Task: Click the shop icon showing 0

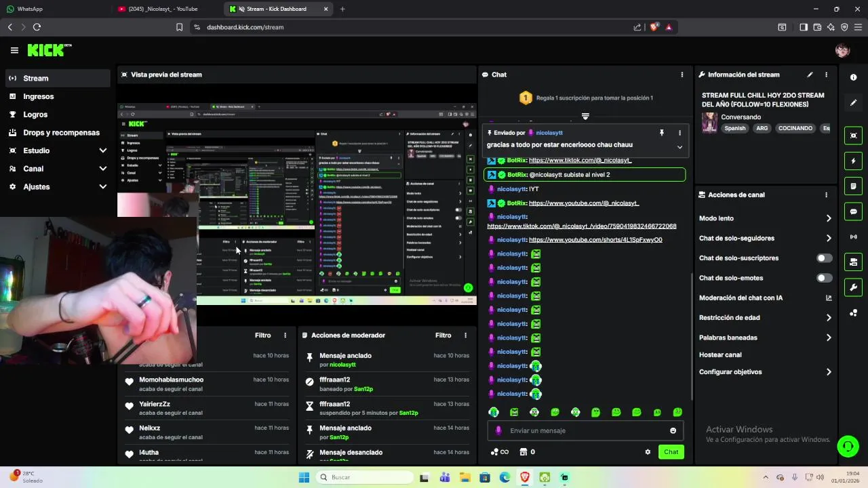Action: [527, 452]
